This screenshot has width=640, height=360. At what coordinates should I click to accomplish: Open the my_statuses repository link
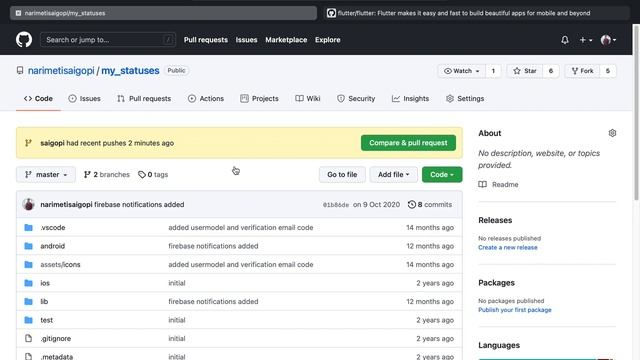point(130,71)
